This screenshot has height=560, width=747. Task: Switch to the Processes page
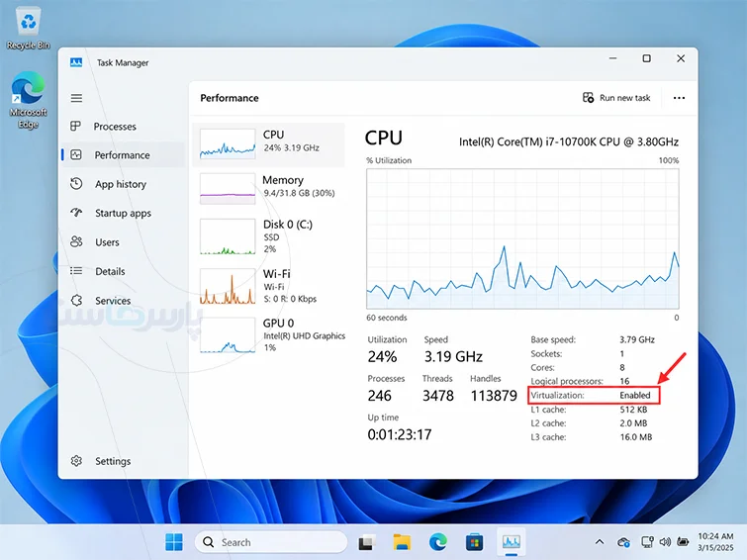(x=115, y=127)
